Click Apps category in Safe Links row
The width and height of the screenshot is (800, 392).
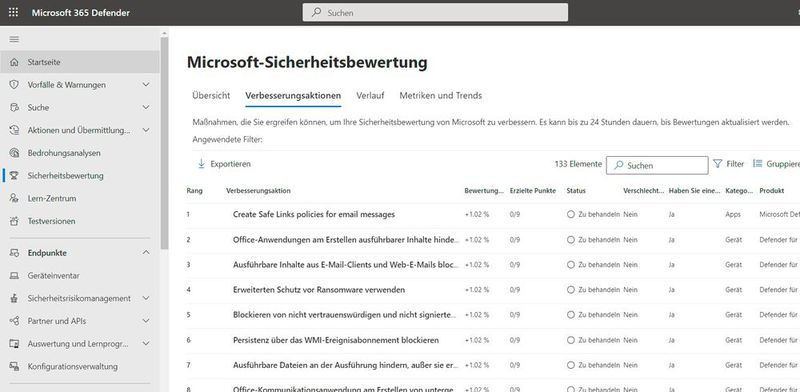pos(733,214)
